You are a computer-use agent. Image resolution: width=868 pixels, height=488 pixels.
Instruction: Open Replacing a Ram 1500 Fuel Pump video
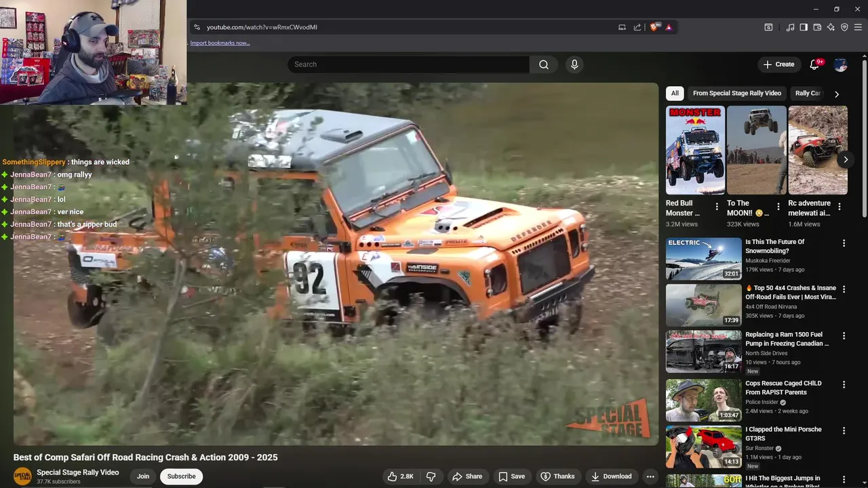point(704,351)
